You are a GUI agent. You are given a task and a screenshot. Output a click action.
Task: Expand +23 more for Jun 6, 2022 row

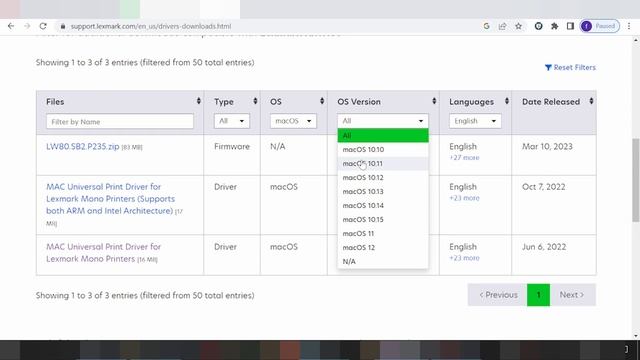(464, 258)
